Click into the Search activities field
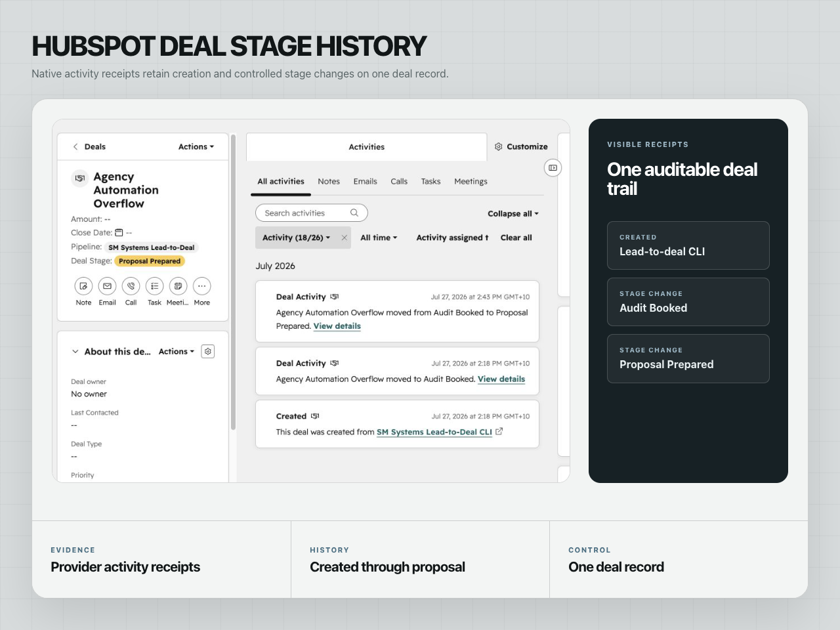The width and height of the screenshot is (840, 630). pos(311,213)
